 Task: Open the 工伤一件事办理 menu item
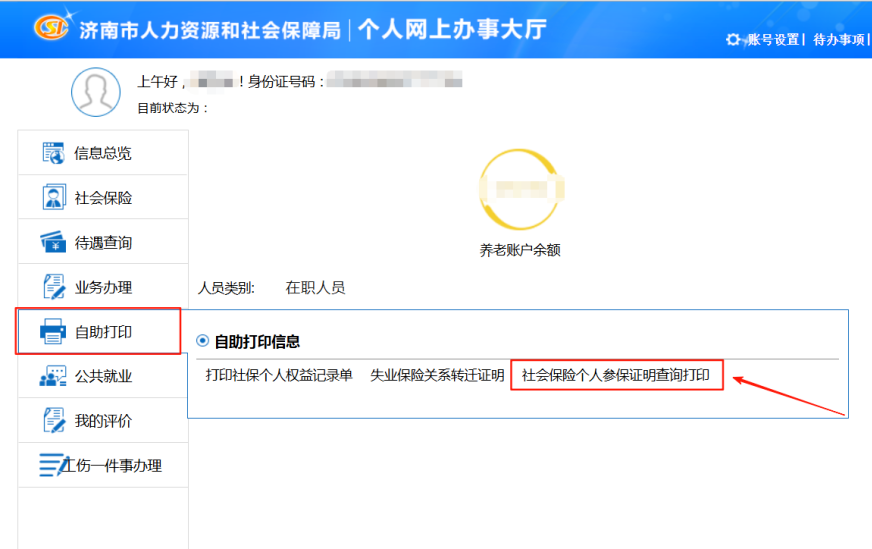pyautogui.click(x=103, y=465)
